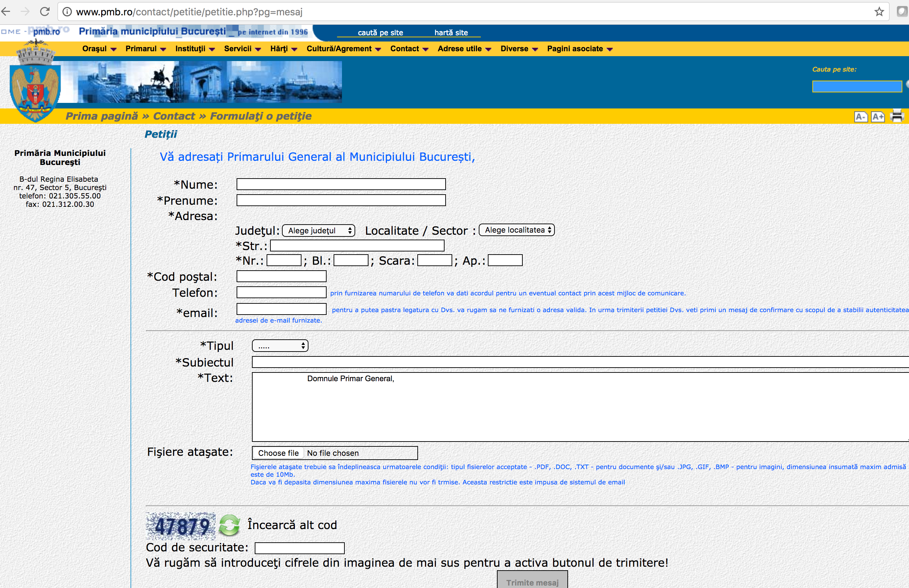Focus the Cod de securitate field
Screen dimensions: 909x588
[x=299, y=548]
